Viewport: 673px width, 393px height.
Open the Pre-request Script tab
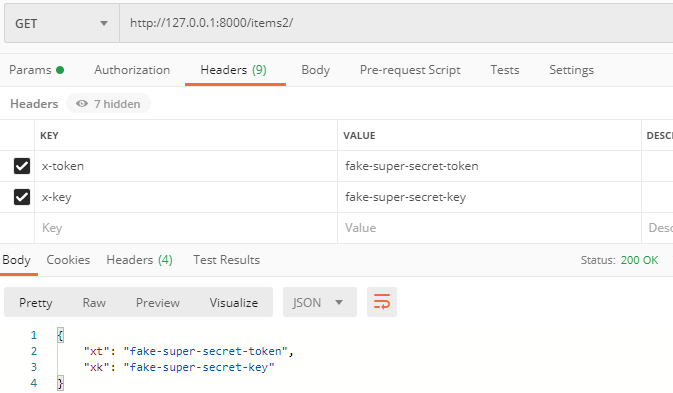(410, 70)
